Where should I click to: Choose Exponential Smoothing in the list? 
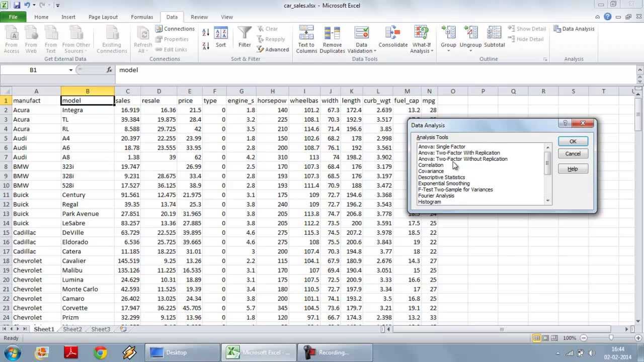click(444, 183)
